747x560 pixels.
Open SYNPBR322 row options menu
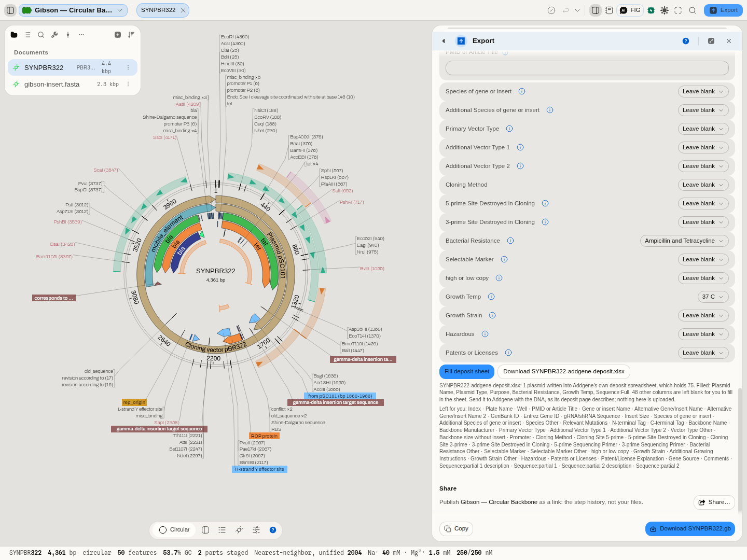point(128,67)
